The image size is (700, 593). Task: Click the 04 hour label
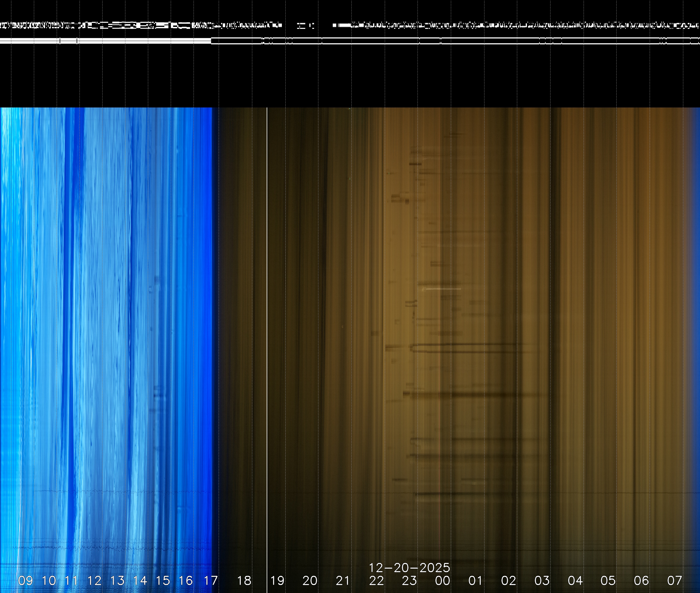(575, 580)
